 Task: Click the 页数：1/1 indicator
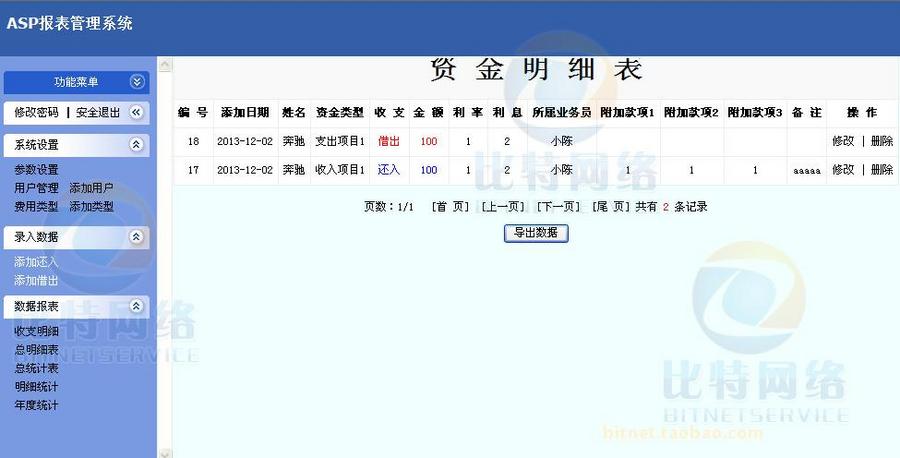pos(389,207)
